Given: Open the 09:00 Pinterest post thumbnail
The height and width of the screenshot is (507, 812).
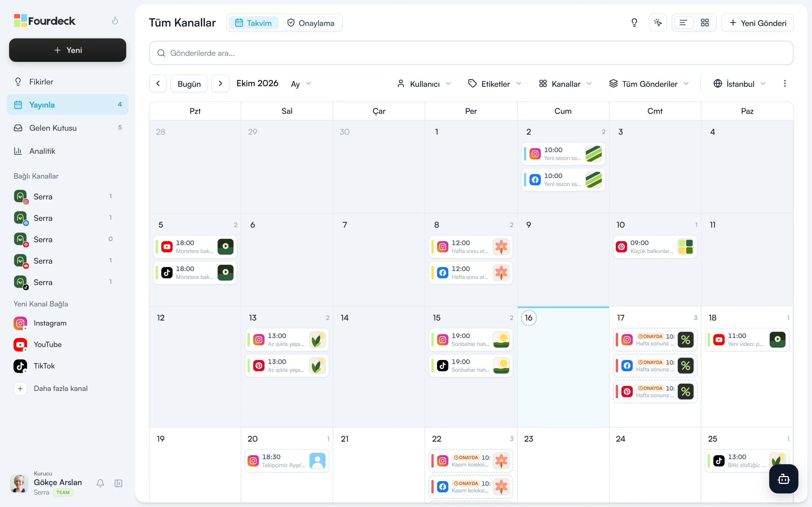Looking at the screenshot, I should tap(685, 247).
